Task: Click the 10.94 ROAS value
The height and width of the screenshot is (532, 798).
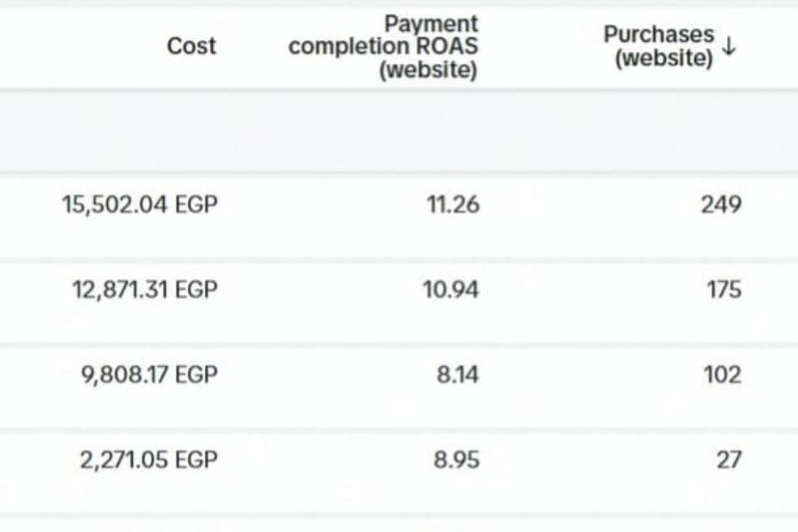Action: [450, 290]
